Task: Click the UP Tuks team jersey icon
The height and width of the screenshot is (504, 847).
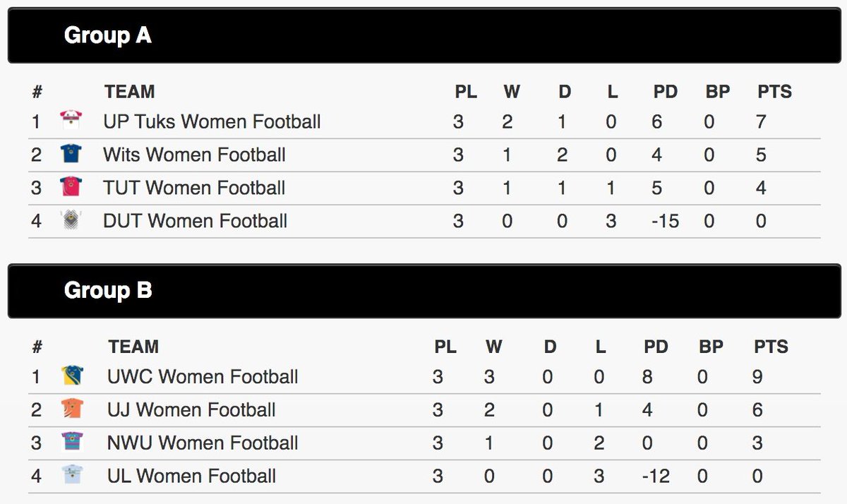Action: [x=71, y=121]
